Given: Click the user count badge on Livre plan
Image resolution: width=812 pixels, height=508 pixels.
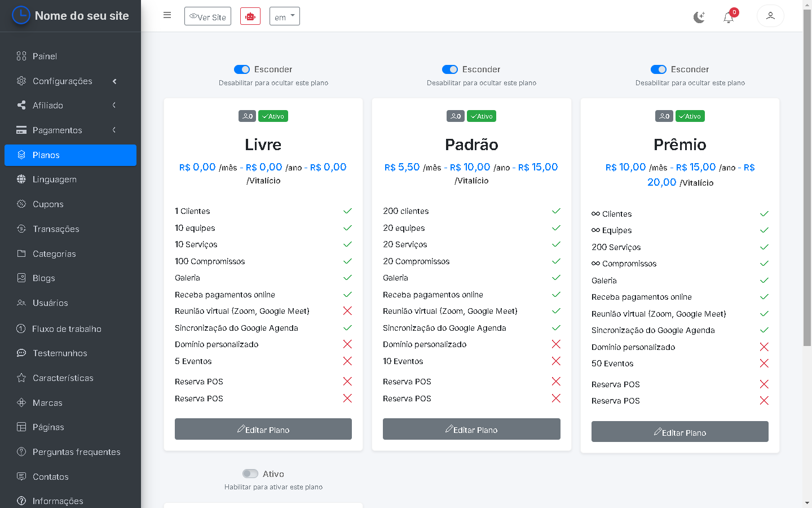Looking at the screenshot, I should (247, 116).
